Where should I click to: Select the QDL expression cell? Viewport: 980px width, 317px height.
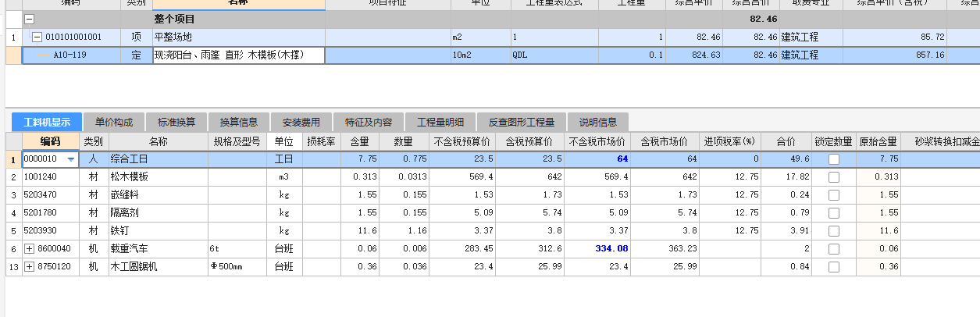pos(554,55)
